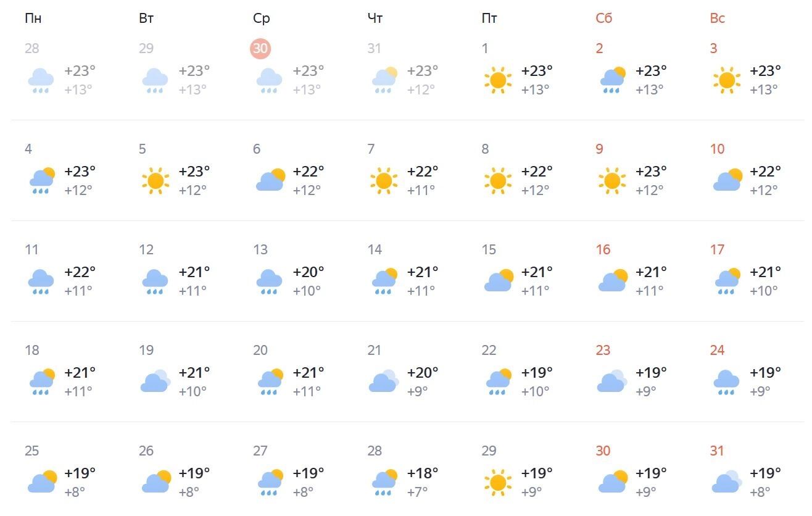The image size is (812, 516).
Task: Select the overcast icon on Sunday 31
Action: pos(726,482)
